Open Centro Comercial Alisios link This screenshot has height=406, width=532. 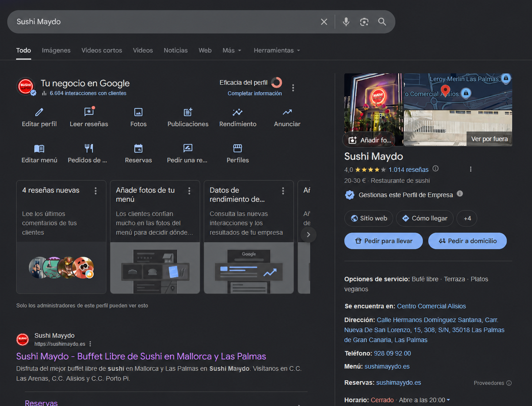[x=431, y=306]
